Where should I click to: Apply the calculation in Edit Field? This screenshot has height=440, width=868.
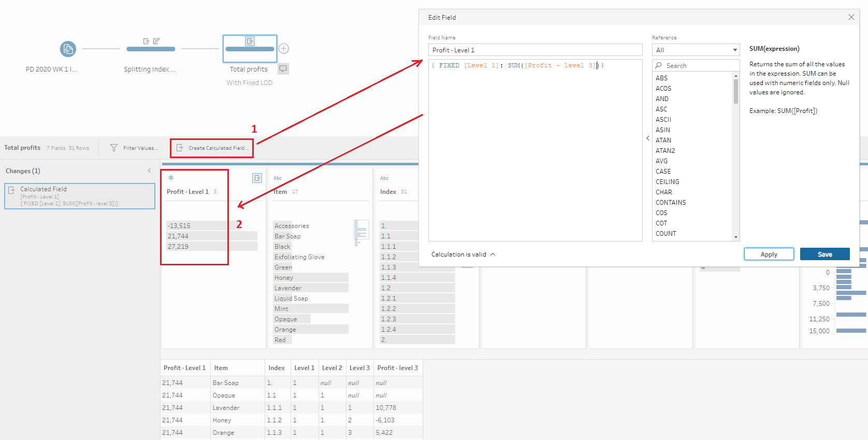click(x=769, y=254)
